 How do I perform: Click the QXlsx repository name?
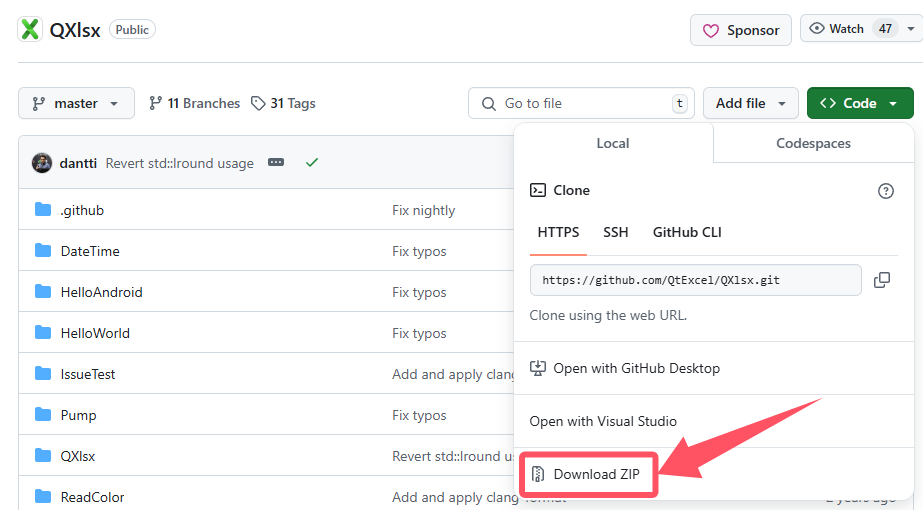pos(75,30)
